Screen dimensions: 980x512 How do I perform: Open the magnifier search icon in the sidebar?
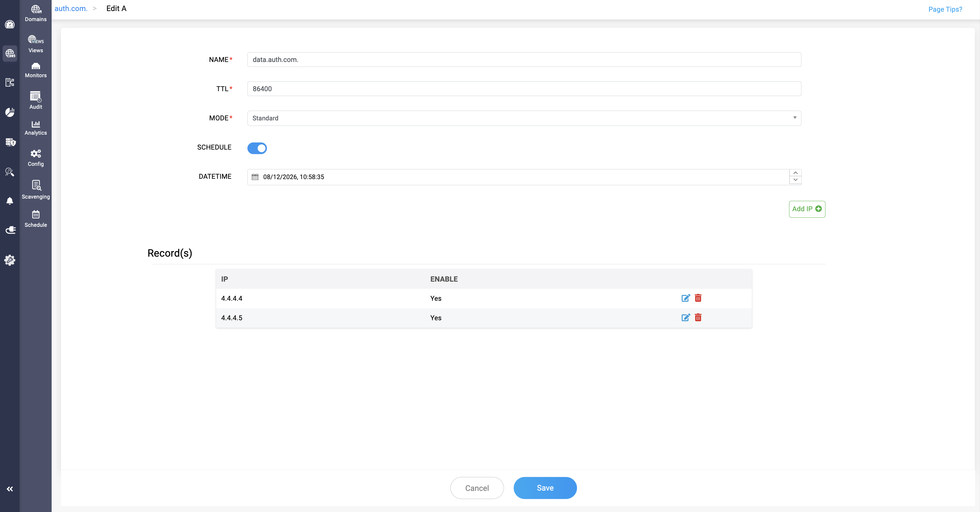[x=10, y=172]
